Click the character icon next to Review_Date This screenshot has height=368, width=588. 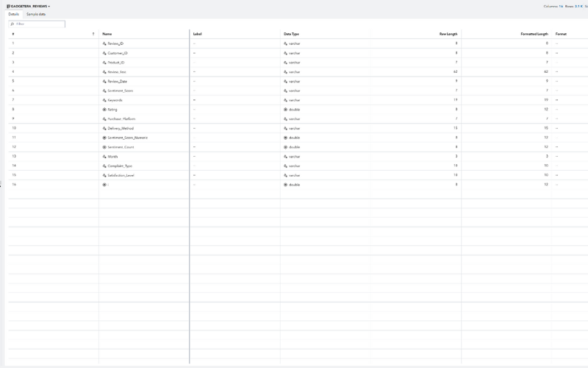104,81
